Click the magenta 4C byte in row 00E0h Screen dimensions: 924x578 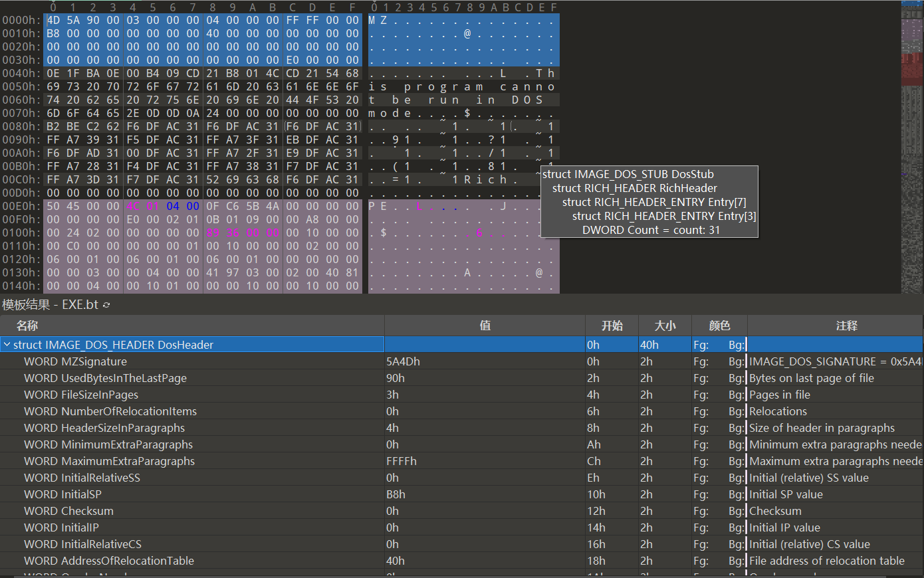(x=133, y=206)
